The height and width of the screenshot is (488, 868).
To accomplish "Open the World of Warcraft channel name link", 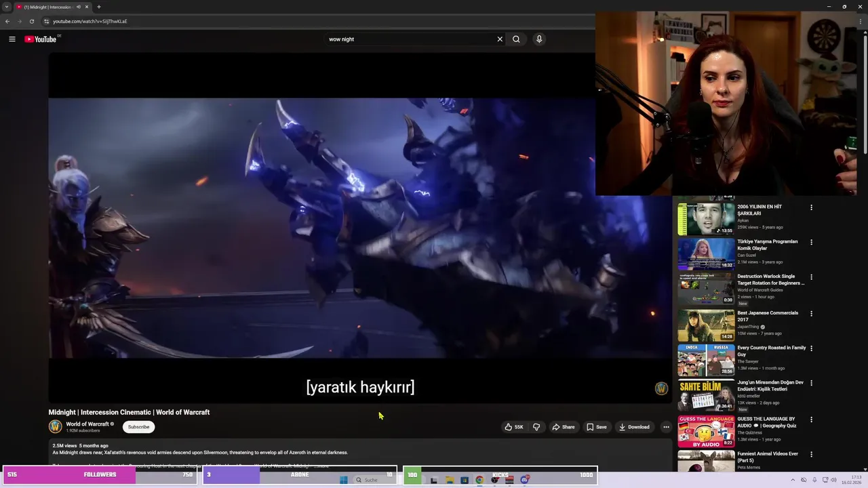I will [x=87, y=424].
